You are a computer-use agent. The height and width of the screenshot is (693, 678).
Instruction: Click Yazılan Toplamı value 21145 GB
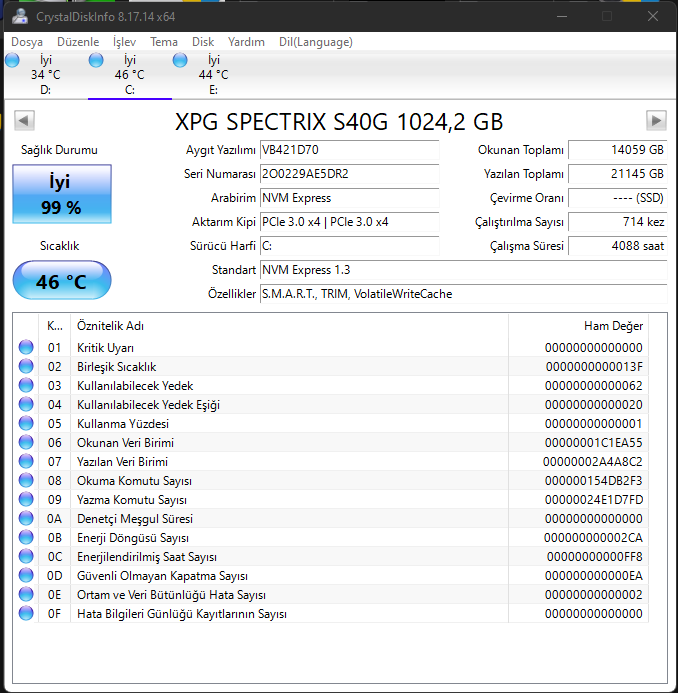[x=617, y=174]
